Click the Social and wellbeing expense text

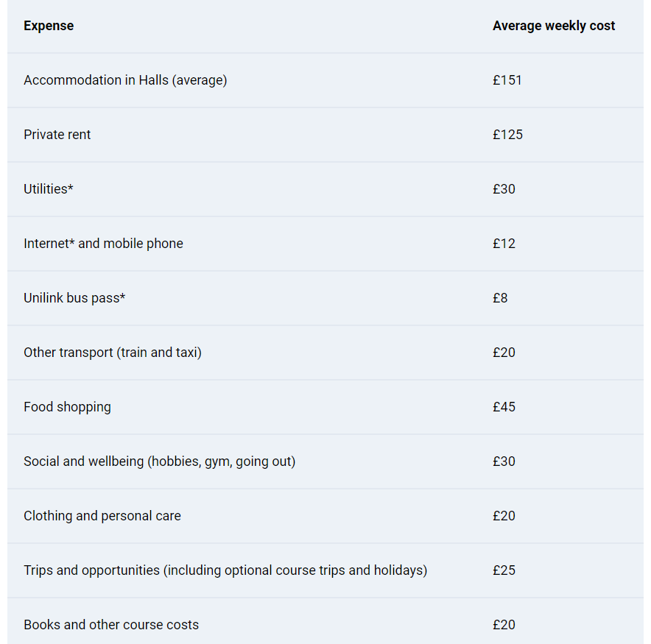(159, 461)
